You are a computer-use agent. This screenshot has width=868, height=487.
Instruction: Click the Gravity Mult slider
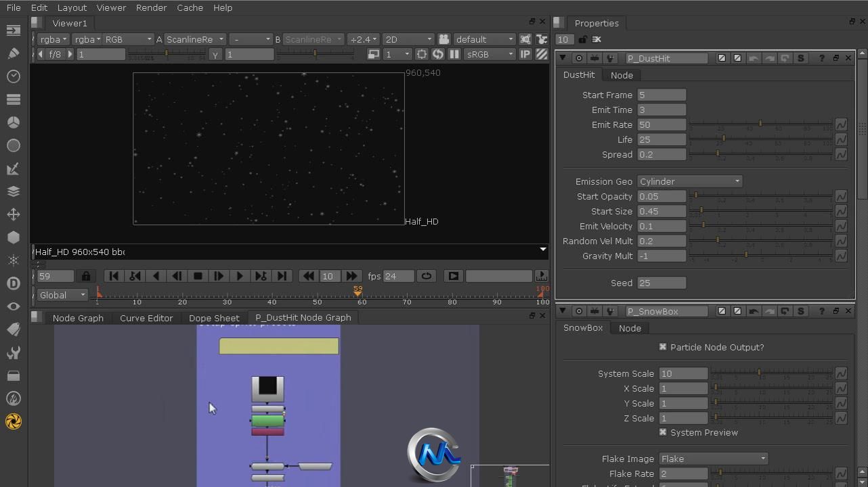(760, 256)
